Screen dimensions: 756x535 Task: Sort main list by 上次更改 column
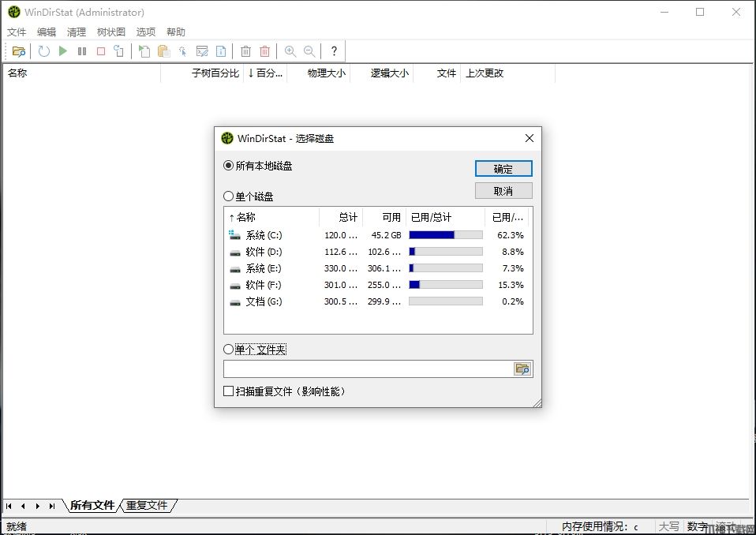click(507, 73)
